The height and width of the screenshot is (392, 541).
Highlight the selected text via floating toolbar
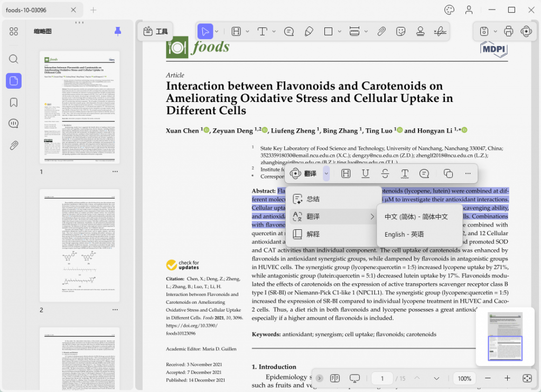coord(346,174)
